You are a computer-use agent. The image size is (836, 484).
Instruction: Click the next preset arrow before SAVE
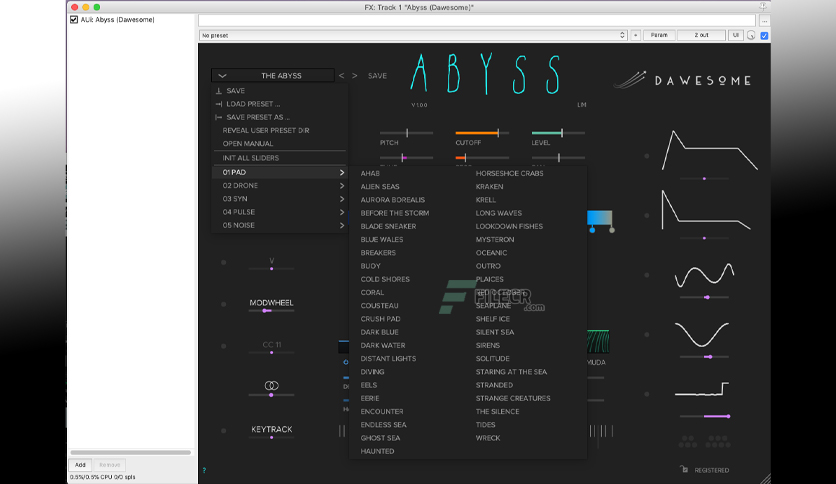(355, 76)
